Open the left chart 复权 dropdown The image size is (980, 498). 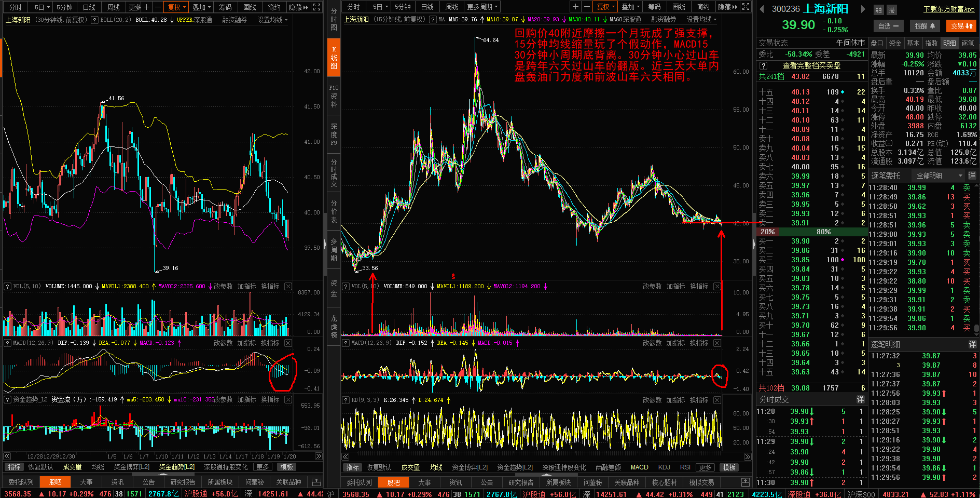pos(177,7)
